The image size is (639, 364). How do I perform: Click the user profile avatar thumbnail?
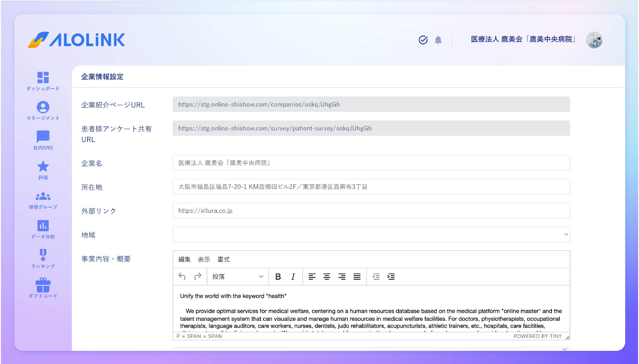(x=594, y=40)
